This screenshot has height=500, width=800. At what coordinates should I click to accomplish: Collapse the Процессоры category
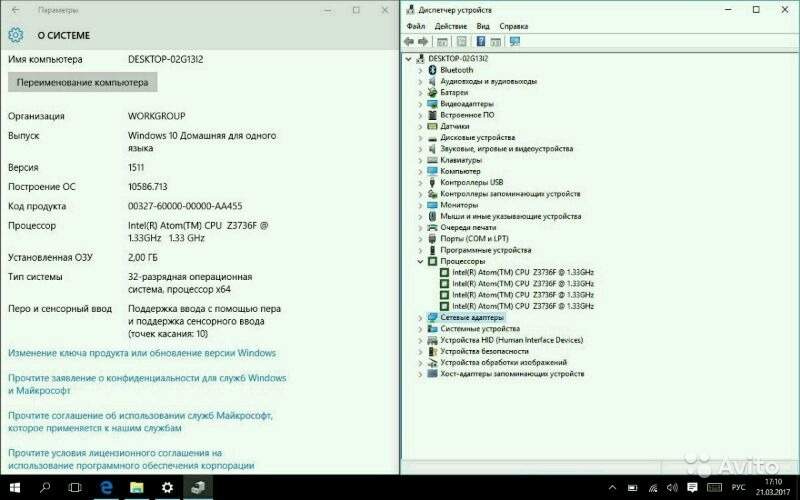tap(420, 261)
